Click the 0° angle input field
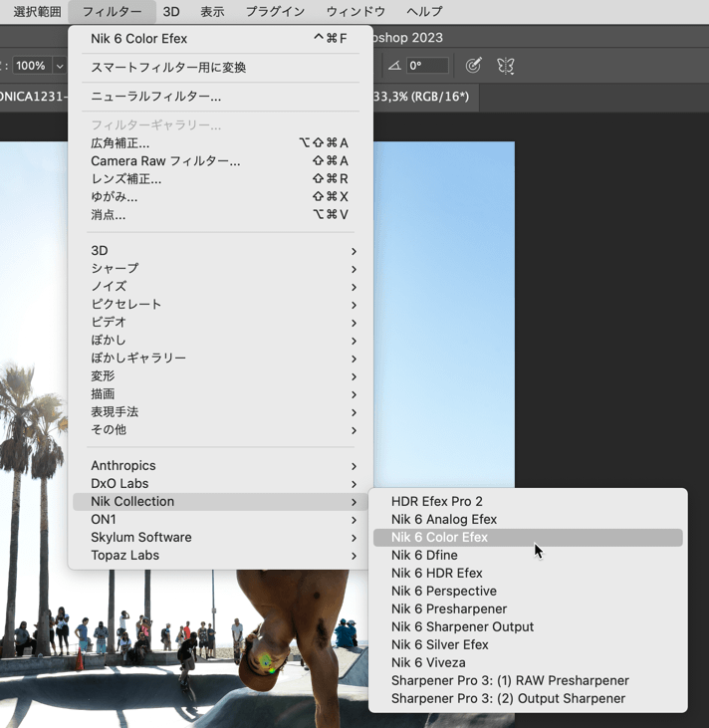Viewport: 709px width, 728px height. (427, 66)
